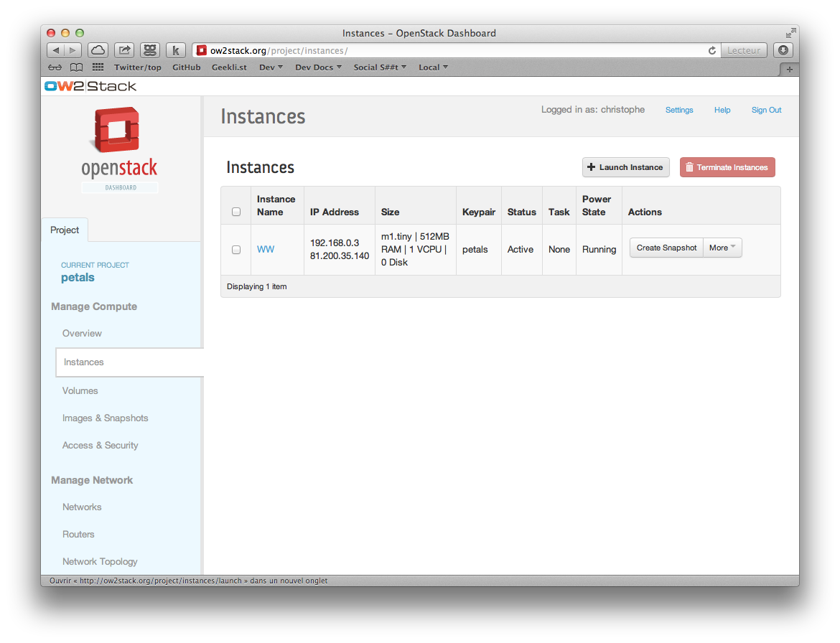Screen dimensions: 840x643
Task: Click the Launch Instance button
Action: [626, 167]
